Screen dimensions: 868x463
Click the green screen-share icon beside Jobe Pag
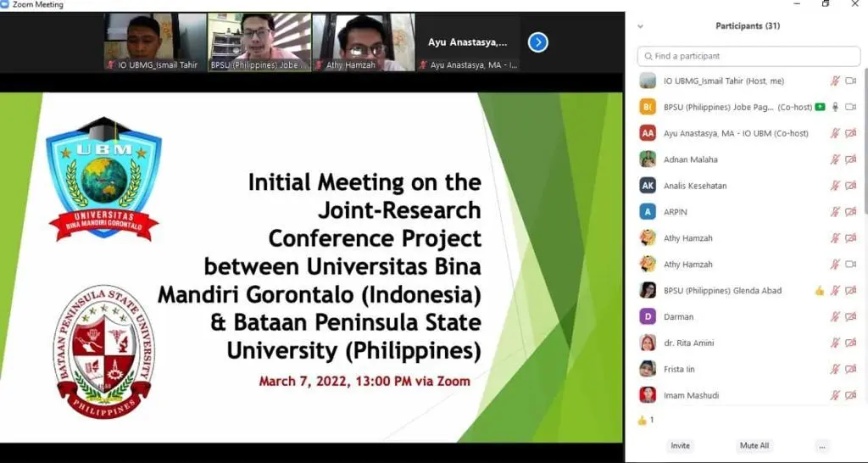click(x=820, y=107)
